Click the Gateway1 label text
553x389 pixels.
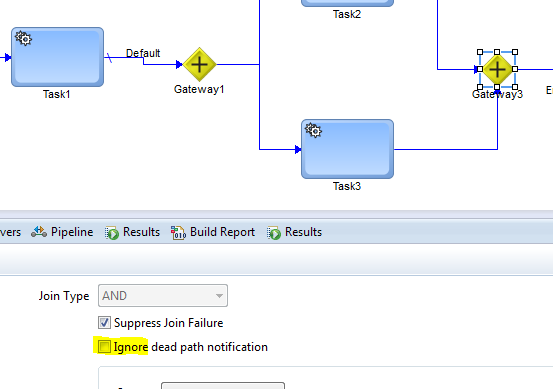tap(199, 89)
